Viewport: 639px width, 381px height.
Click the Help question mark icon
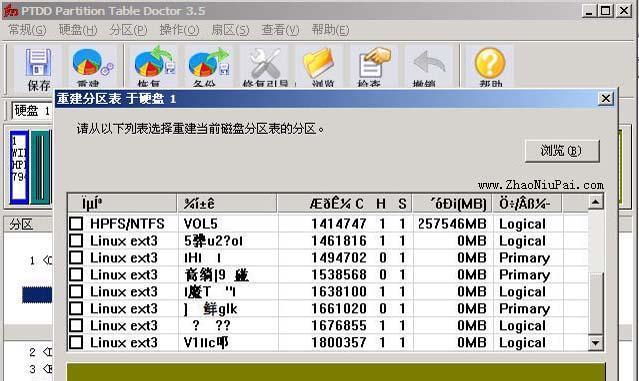(490, 63)
